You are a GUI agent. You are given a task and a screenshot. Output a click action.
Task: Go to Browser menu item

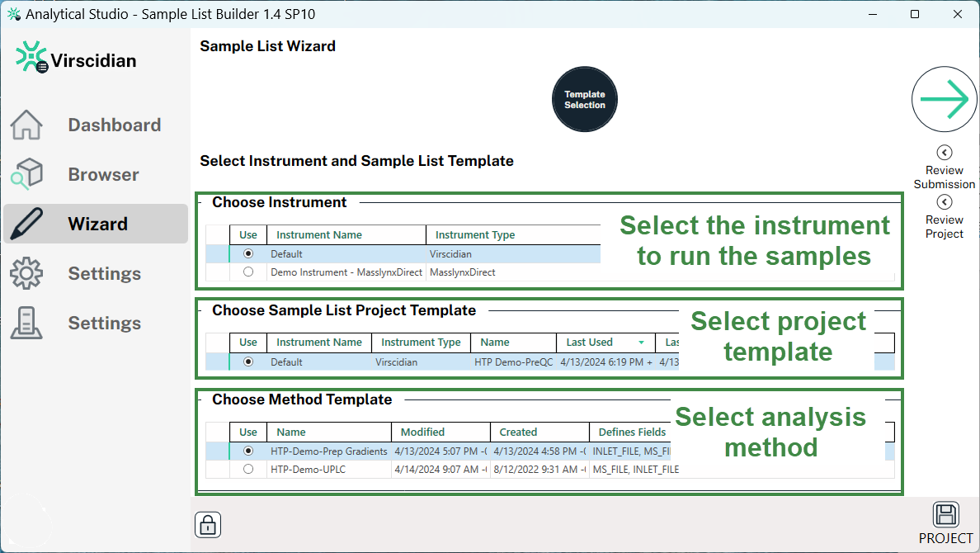[104, 174]
